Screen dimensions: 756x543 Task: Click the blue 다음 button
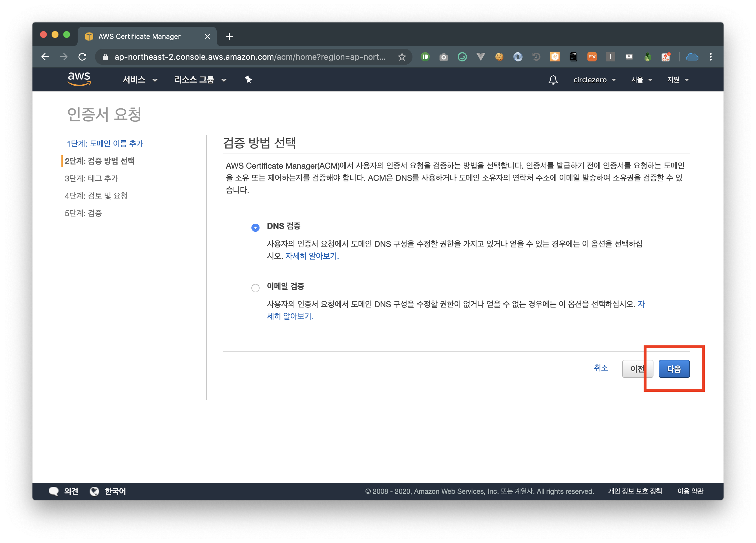click(674, 369)
